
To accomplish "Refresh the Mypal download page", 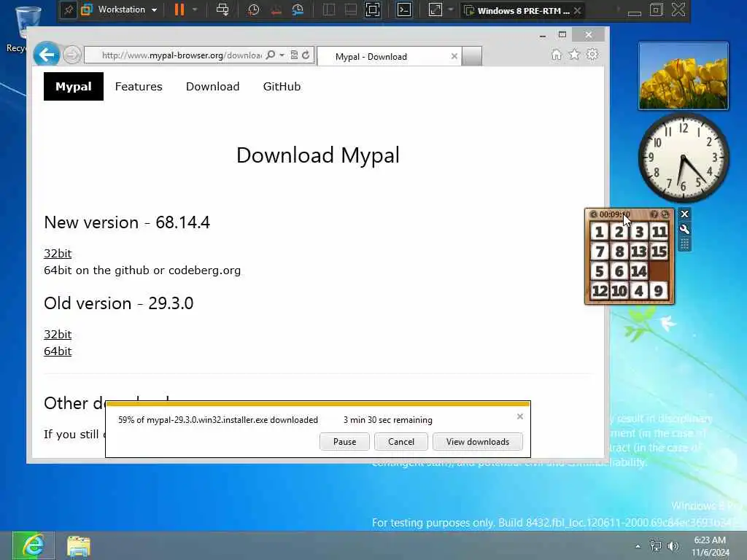I will tap(306, 55).
